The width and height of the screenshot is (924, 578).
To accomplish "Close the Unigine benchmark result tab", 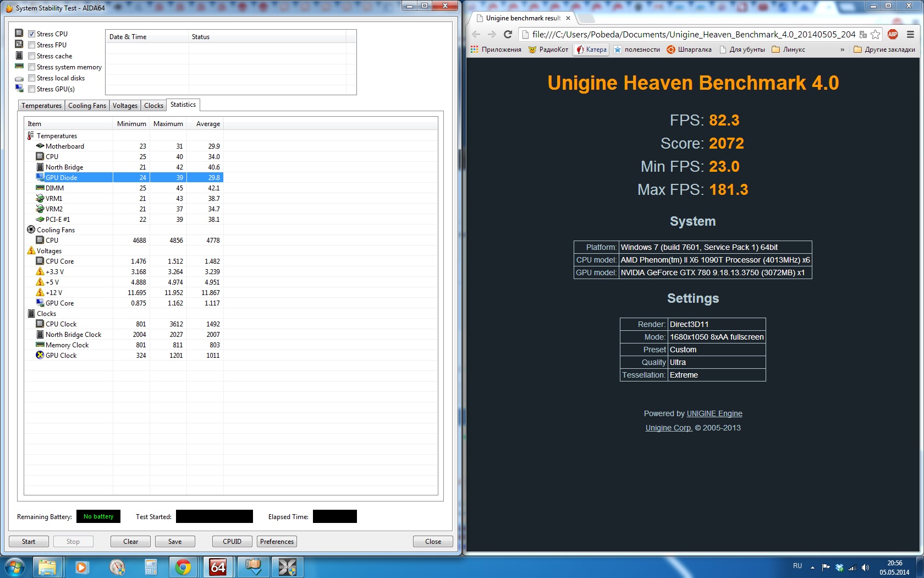I will 568,18.
